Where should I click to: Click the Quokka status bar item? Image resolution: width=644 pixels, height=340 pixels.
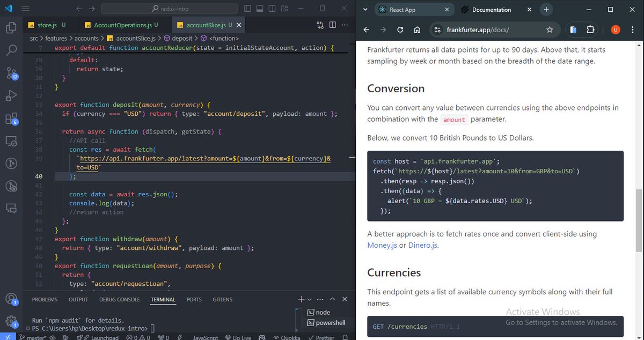(x=288, y=337)
